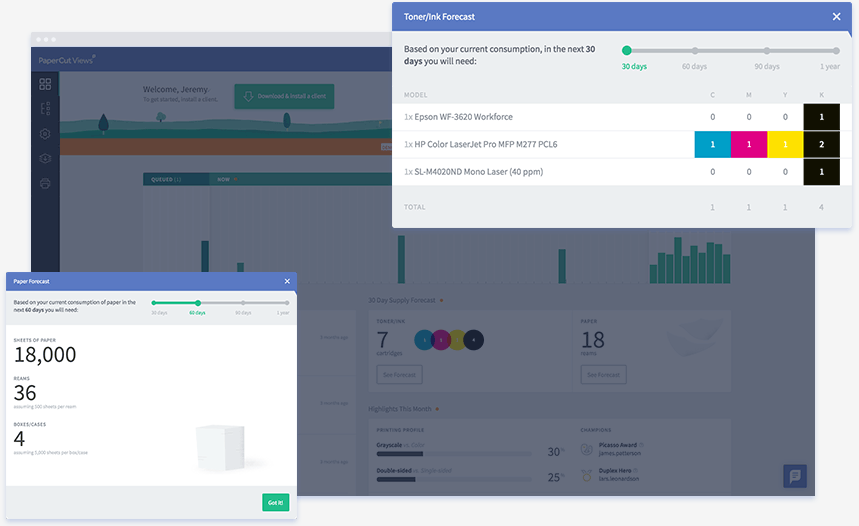Set toner forecast slider to 30 days
The image size is (859, 526).
pos(627,50)
